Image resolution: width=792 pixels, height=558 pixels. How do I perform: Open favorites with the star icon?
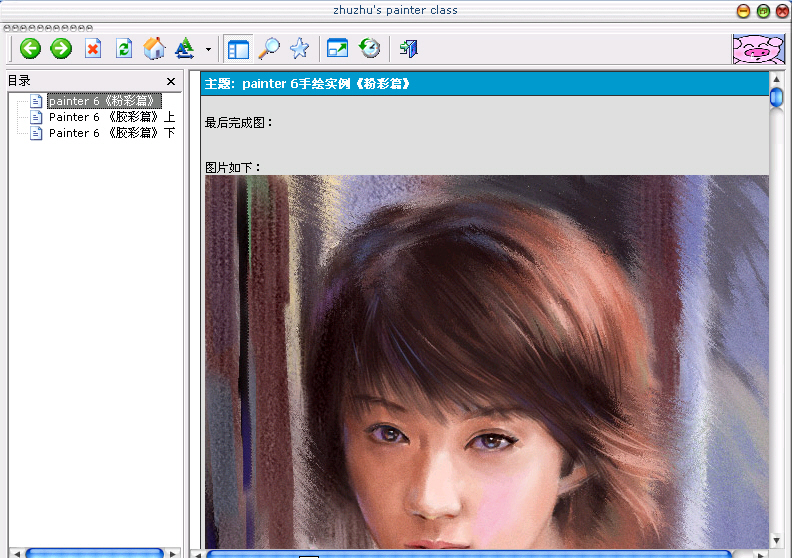pos(300,48)
